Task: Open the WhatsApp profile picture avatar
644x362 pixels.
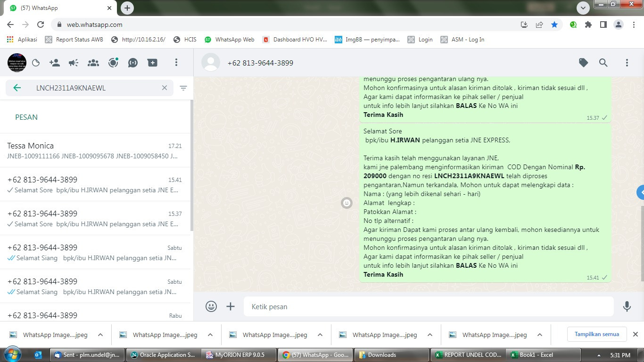Action: pyautogui.click(x=17, y=63)
